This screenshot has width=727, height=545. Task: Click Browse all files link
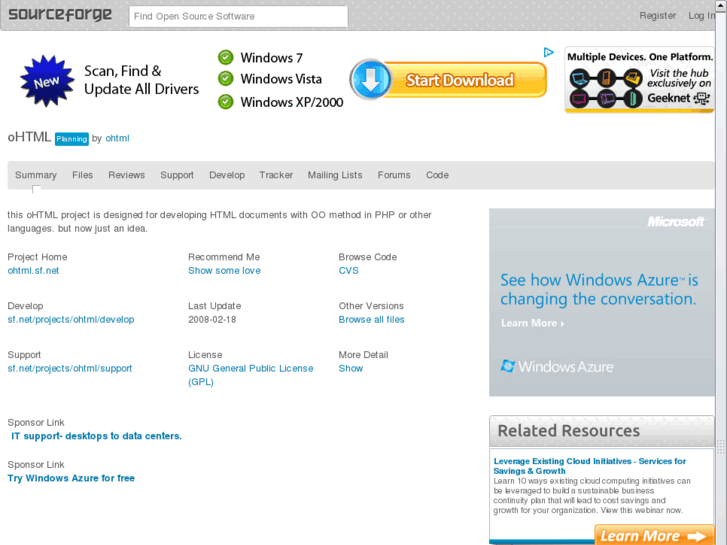pos(371,320)
